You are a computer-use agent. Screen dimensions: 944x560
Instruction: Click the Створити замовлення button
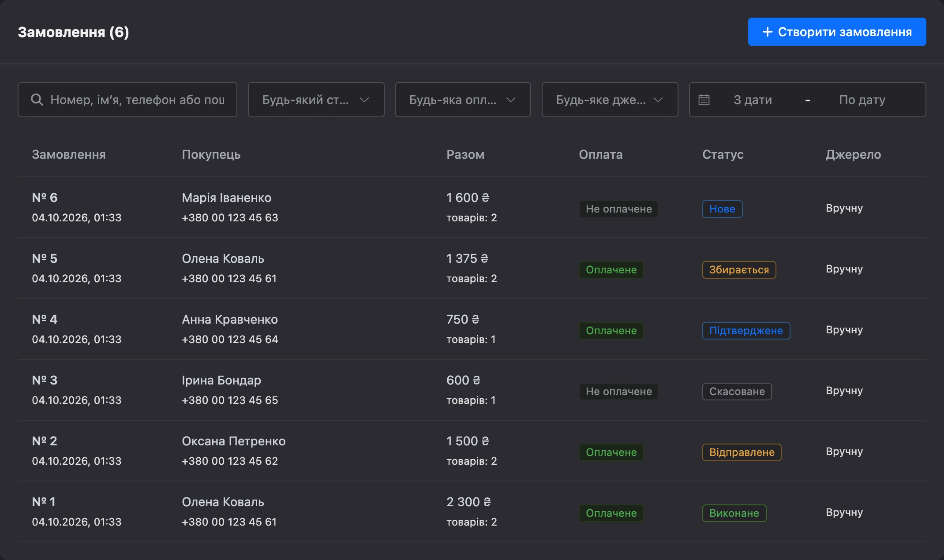click(837, 32)
